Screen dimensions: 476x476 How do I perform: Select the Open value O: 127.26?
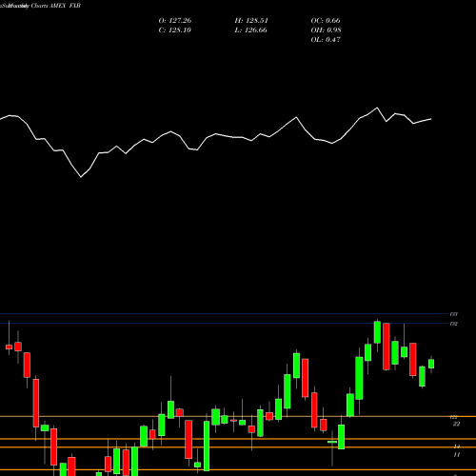click(175, 21)
